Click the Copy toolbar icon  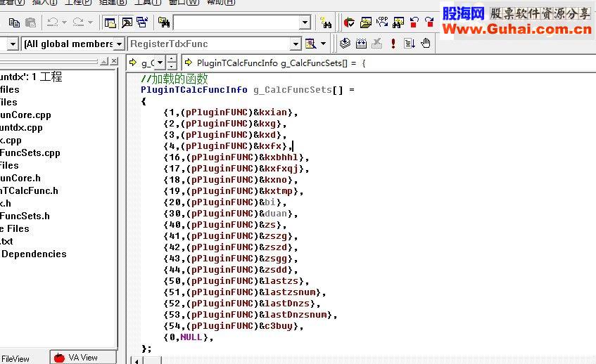point(14,22)
